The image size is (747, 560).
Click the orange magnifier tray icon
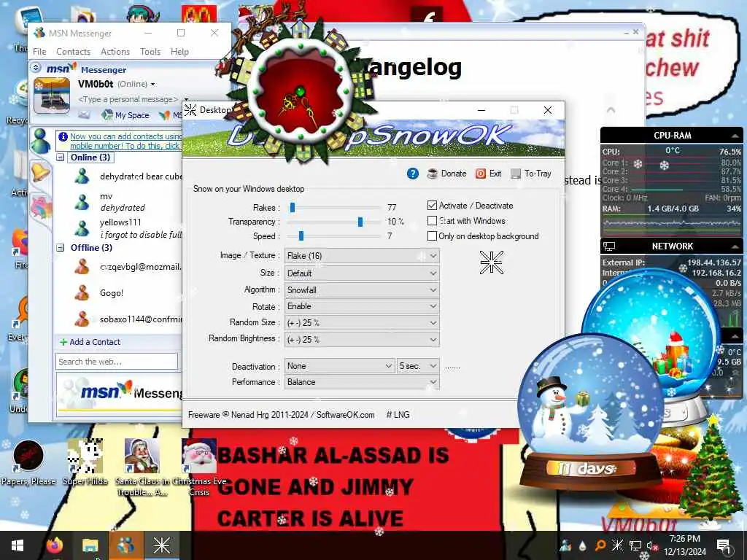[x=600, y=545]
